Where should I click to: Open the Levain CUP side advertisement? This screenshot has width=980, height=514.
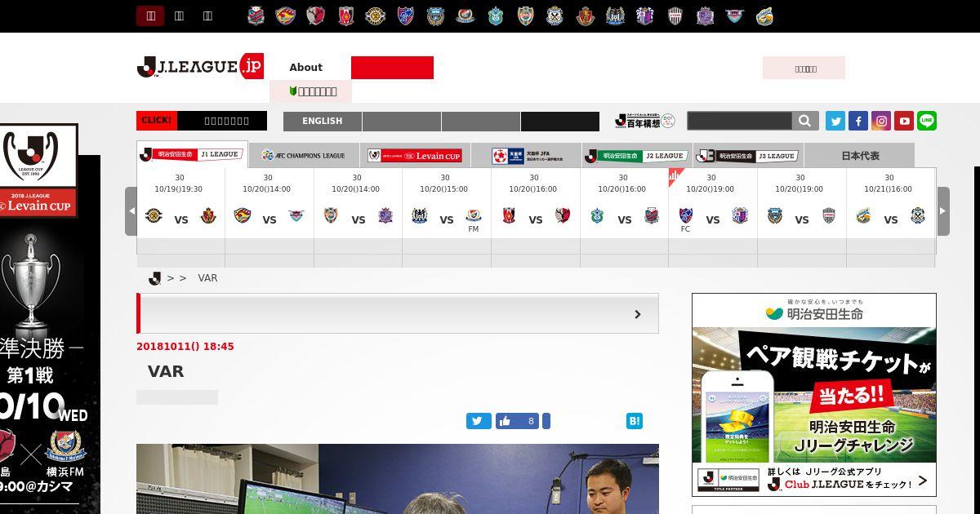pos(50,318)
